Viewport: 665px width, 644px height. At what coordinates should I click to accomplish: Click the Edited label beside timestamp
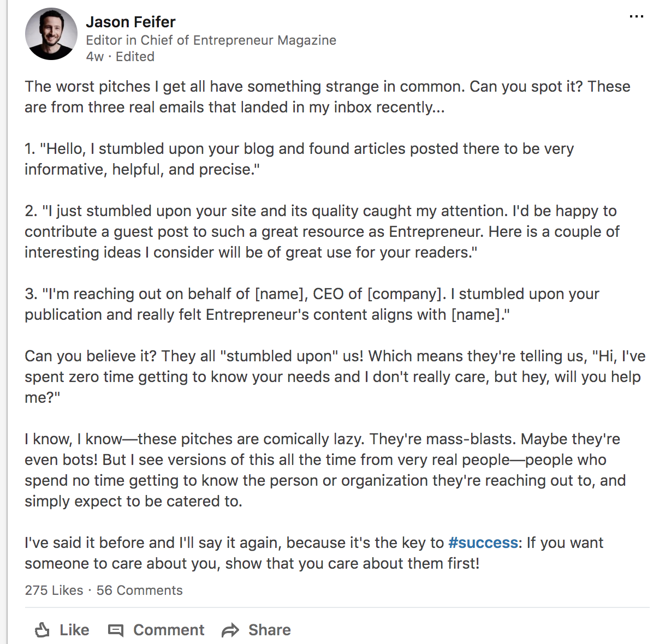[x=135, y=57]
